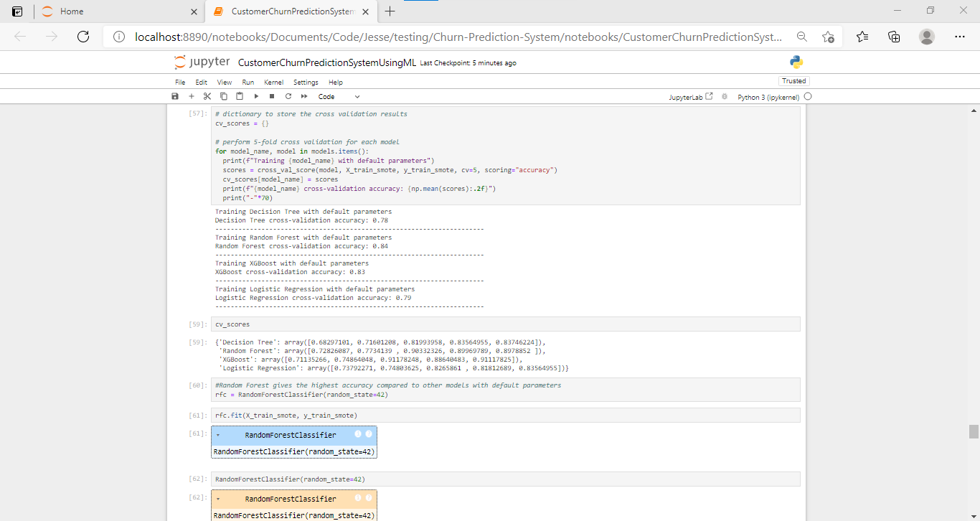Paste a cell from clipboard icon
This screenshot has width=980, height=521.
(239, 95)
